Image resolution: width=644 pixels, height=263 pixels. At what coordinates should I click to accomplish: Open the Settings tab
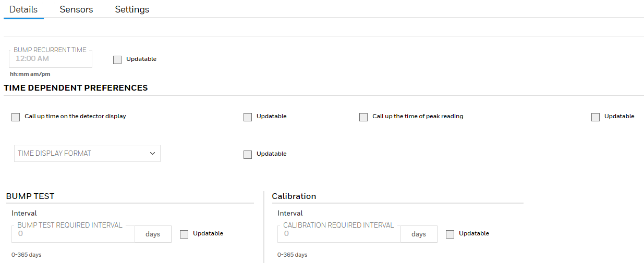click(132, 9)
